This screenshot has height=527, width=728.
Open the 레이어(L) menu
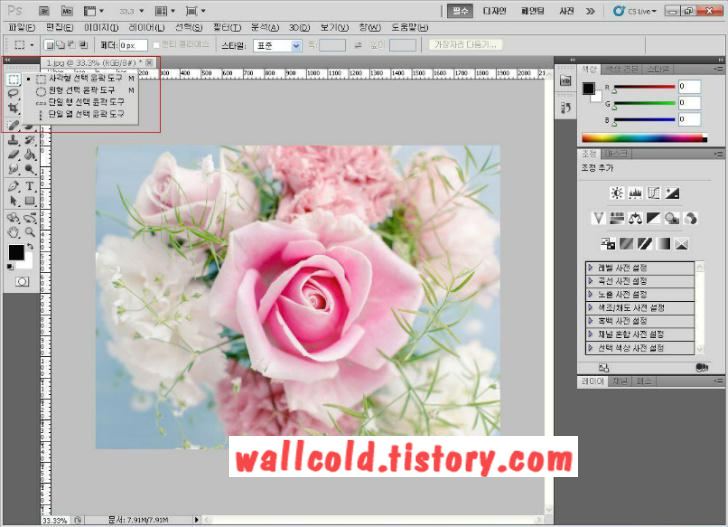pyautogui.click(x=146, y=27)
